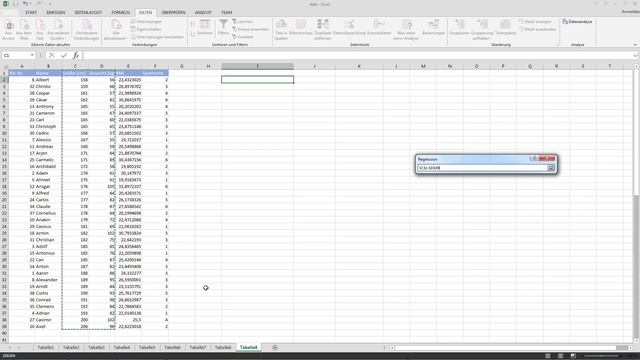Open the ÜBERPRÜFEN ribbon tab
Viewport: 640px width, 360px height.
point(173,12)
